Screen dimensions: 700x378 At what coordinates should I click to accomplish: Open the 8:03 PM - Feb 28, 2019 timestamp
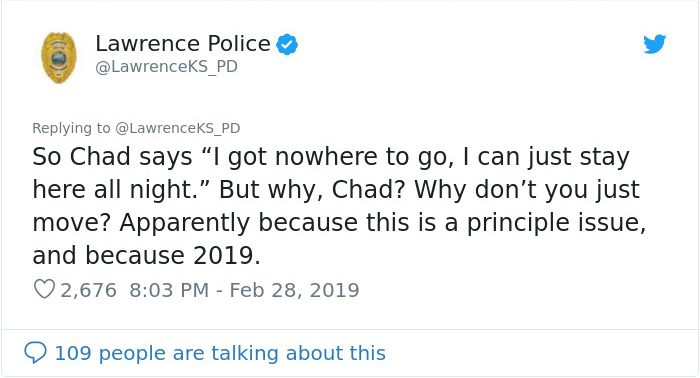tap(244, 290)
